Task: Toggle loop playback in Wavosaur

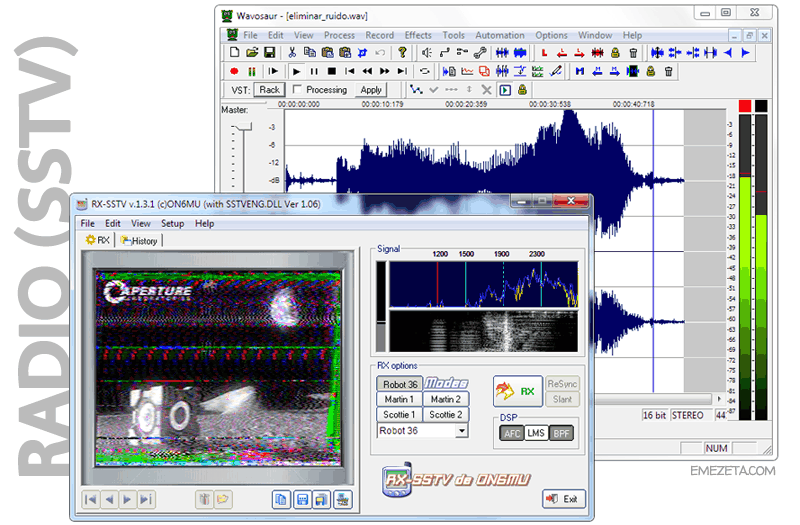Action: (424, 71)
